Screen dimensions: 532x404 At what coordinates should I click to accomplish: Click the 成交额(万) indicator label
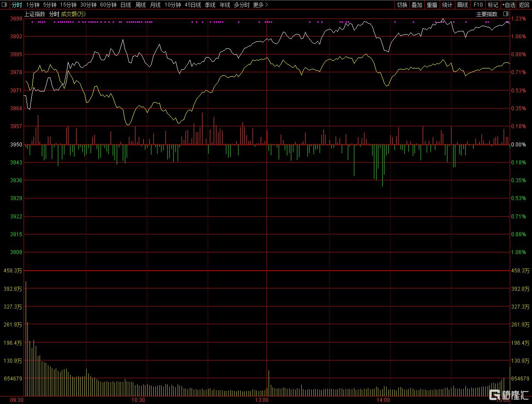pos(74,14)
